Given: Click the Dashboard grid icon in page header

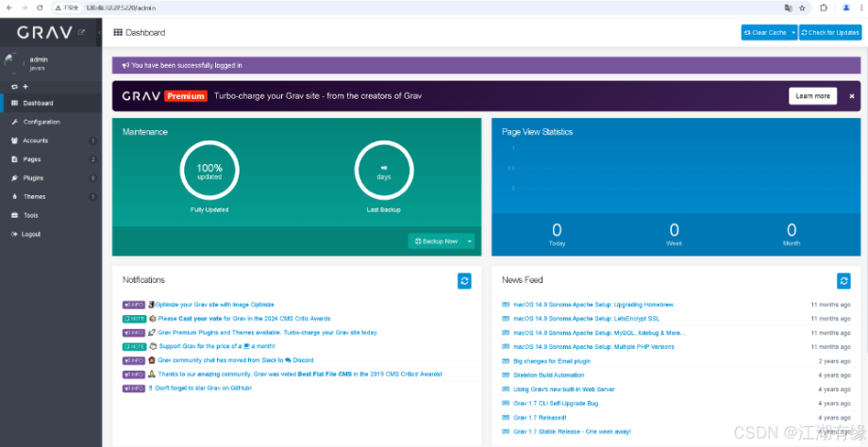Looking at the screenshot, I should tap(117, 33).
